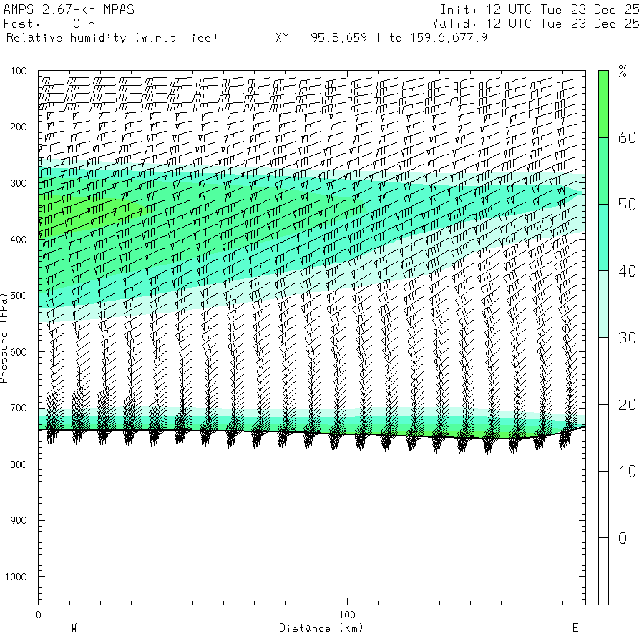Click the percent unit label above colorbar
The image size is (644, 644).
coord(622,71)
